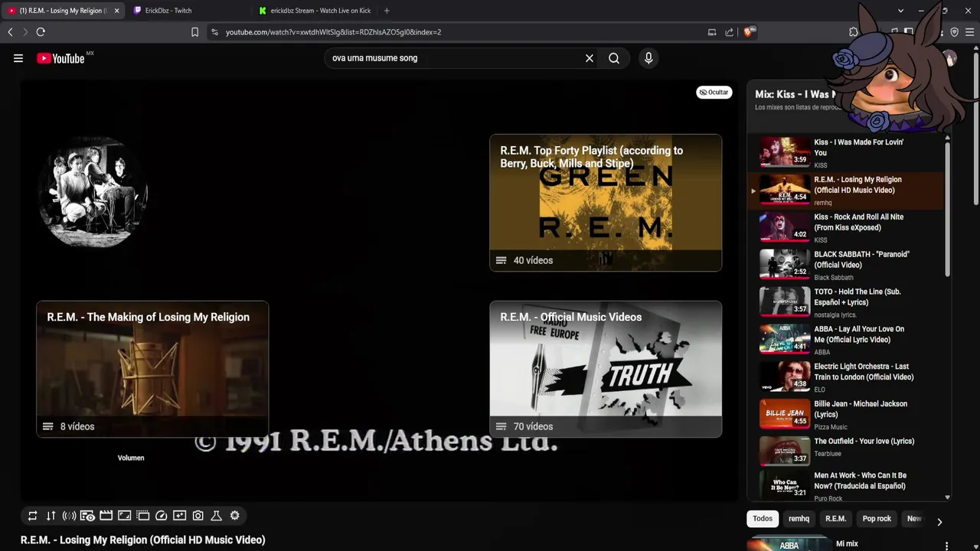Toggle loop video in player toolbar

pyautogui.click(x=32, y=516)
